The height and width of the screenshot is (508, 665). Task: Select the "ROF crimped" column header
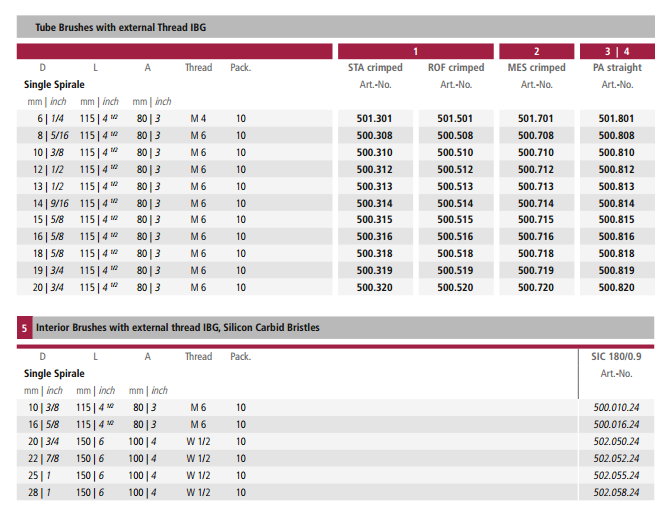tap(455, 68)
